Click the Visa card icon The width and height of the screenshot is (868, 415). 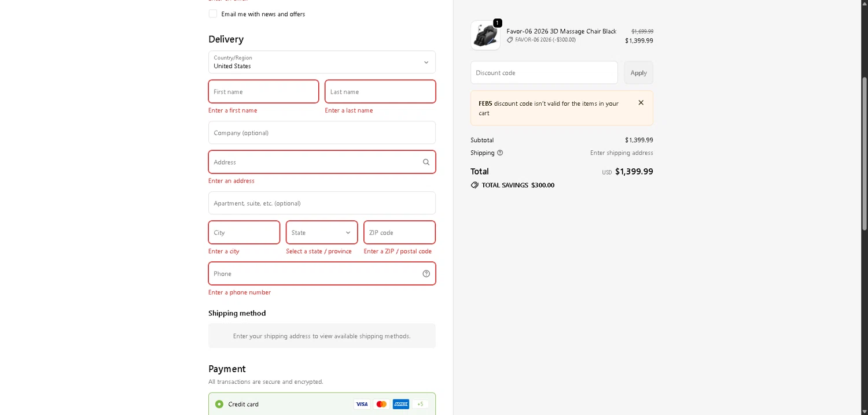[x=362, y=404]
